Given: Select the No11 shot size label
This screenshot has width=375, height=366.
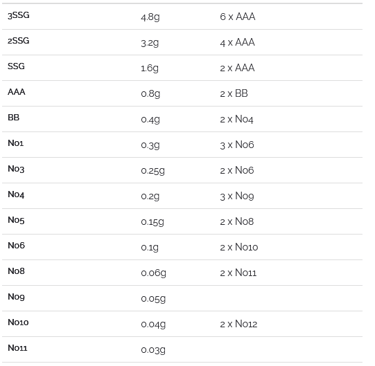Looking at the screenshot, I should [x=17, y=348].
